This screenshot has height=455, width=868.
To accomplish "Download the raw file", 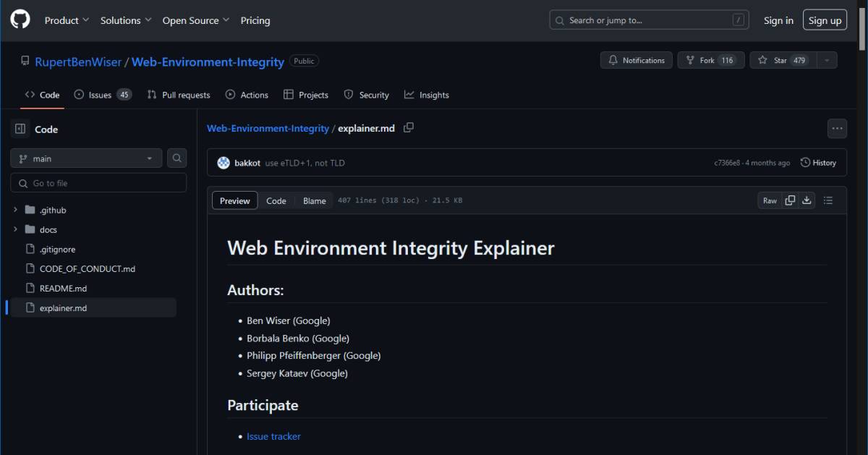I will 807,200.
